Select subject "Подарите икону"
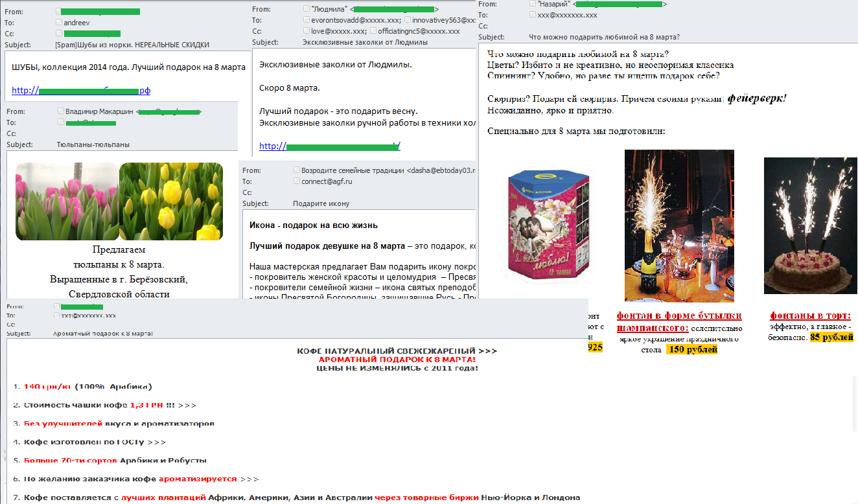The image size is (858, 504). [321, 203]
